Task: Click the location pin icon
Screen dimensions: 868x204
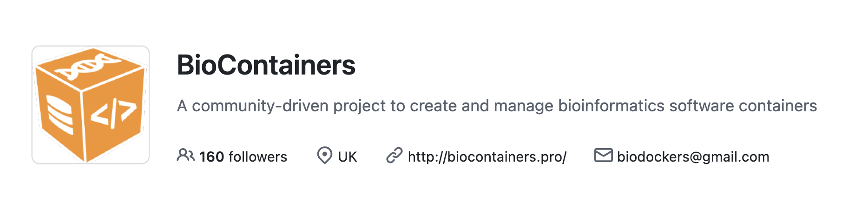Action: coord(324,155)
